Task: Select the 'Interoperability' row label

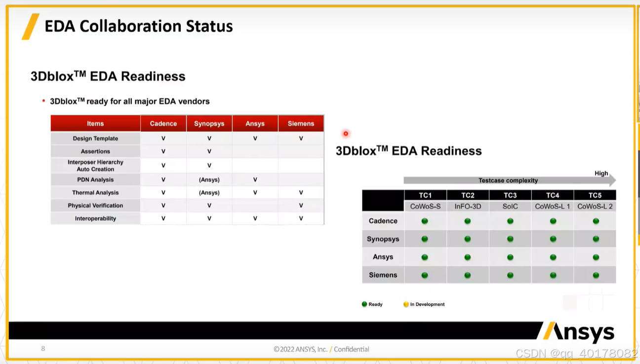Action: (x=95, y=218)
